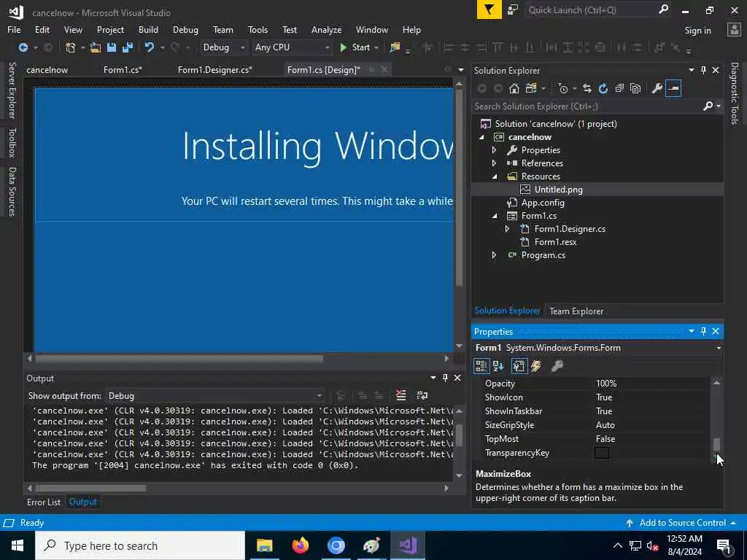Viewport: 747px width, 560px height.
Task: Click Sync with Active Document icon
Action: tap(587, 88)
